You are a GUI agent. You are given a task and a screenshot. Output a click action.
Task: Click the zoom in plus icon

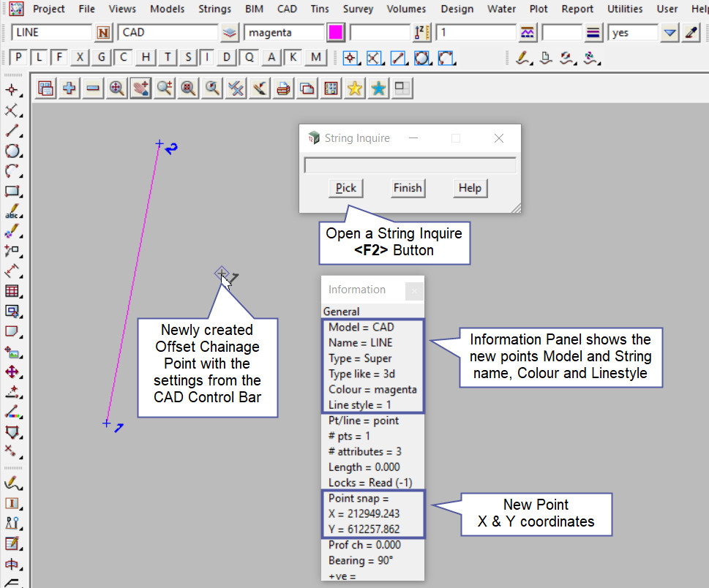[x=70, y=88]
